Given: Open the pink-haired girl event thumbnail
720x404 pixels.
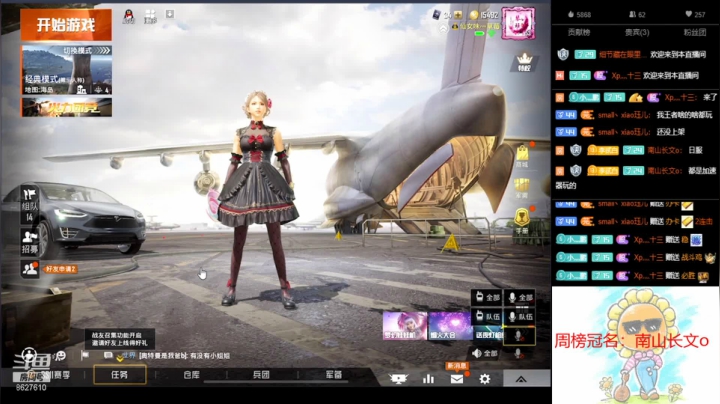Looking at the screenshot, I should 405,325.
